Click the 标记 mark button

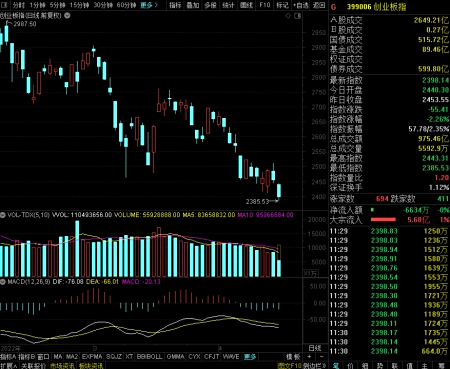282,5
